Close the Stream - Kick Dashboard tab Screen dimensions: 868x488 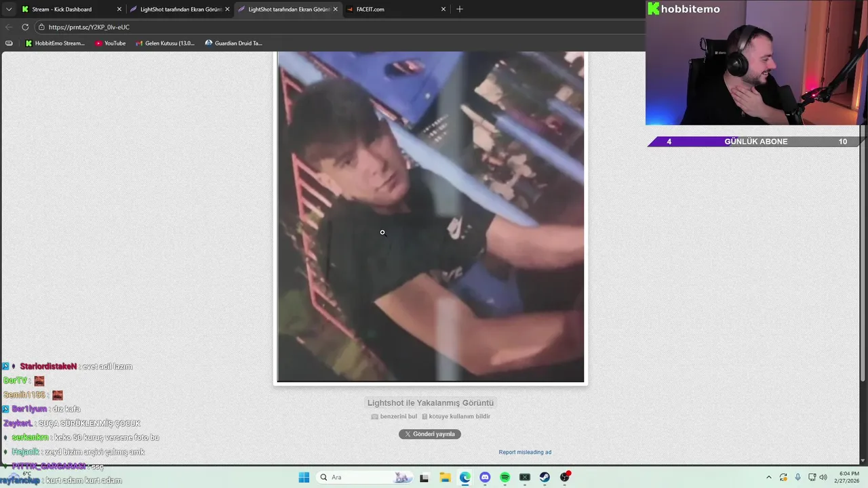[119, 9]
